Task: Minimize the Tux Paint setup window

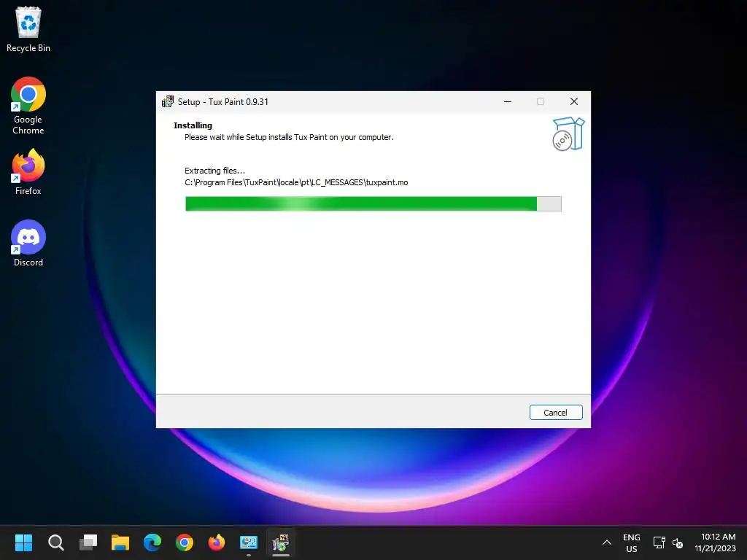Action: (508, 101)
